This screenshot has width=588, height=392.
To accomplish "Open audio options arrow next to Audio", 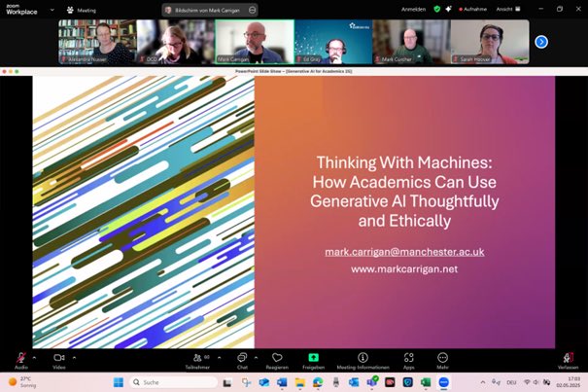I will (34, 358).
